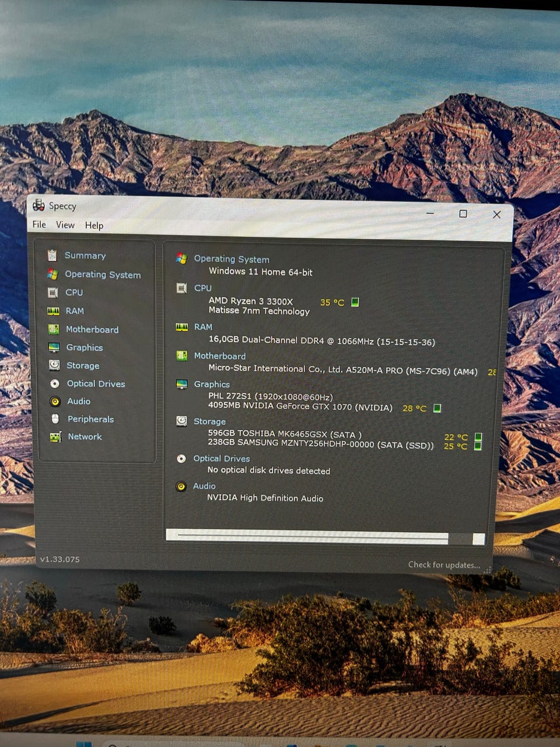Click the 16,0GB Dual-Channel DDR4 line
The width and height of the screenshot is (560, 747).
point(322,341)
